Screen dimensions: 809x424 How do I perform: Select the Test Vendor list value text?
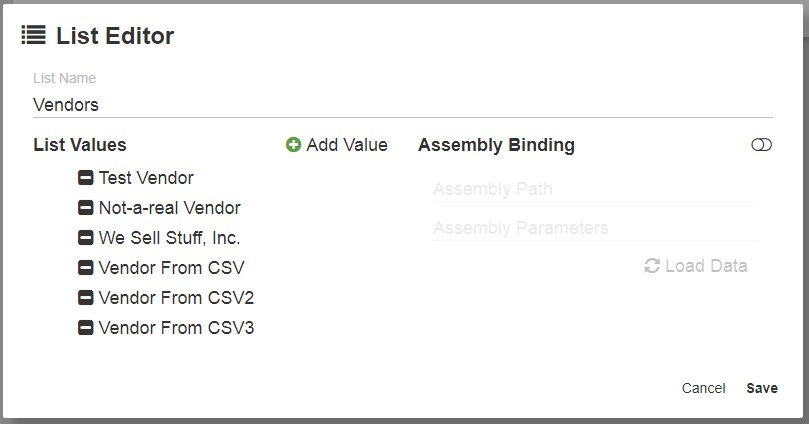146,178
